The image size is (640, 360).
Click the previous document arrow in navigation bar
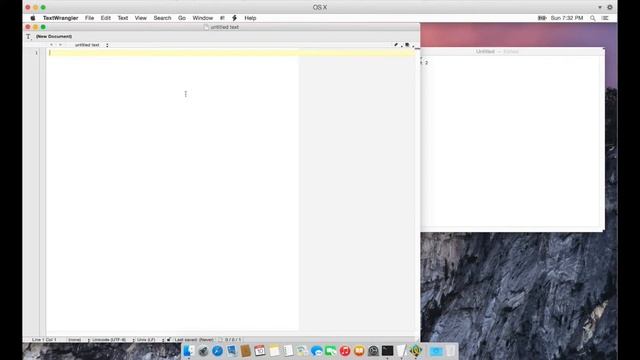coord(52,45)
